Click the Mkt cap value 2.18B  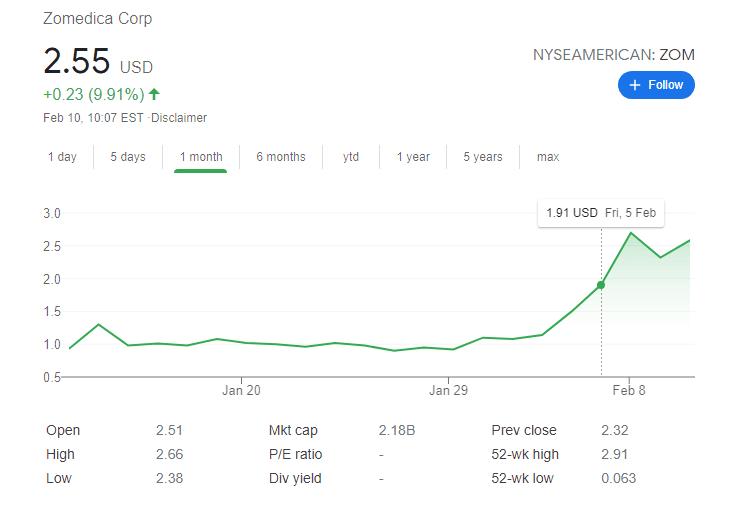[x=397, y=430]
